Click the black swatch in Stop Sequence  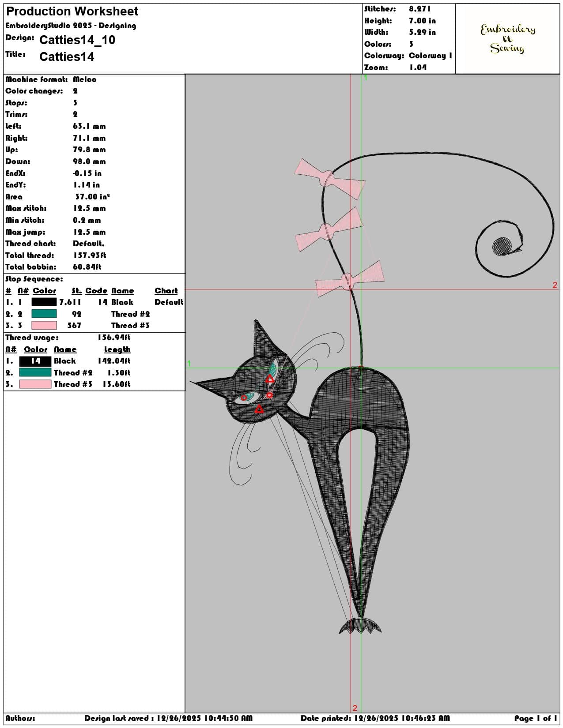click(x=44, y=302)
